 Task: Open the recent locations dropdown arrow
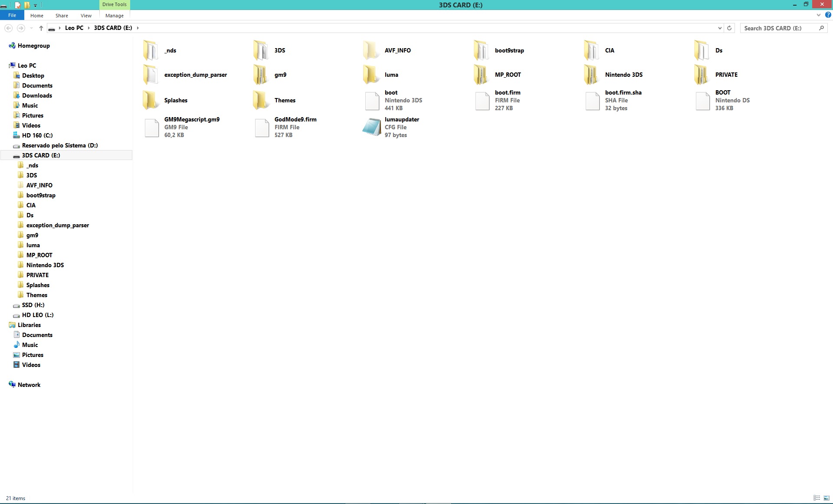click(x=31, y=28)
